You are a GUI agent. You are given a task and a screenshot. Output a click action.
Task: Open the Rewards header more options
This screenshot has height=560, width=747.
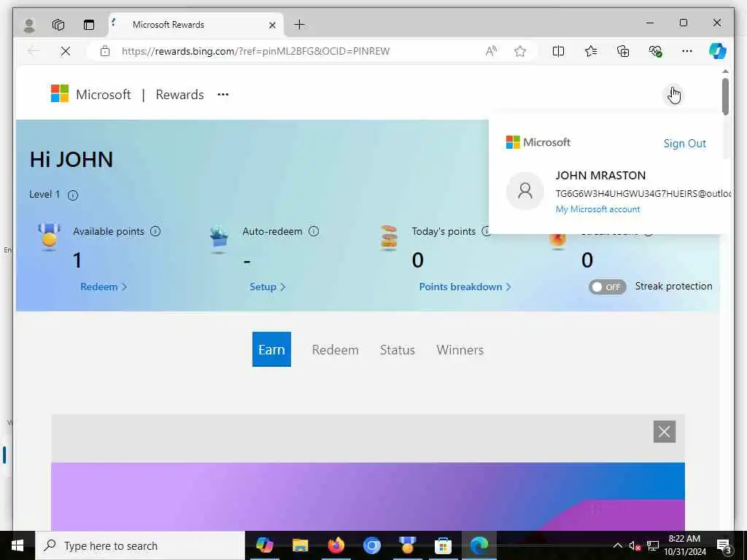(223, 94)
